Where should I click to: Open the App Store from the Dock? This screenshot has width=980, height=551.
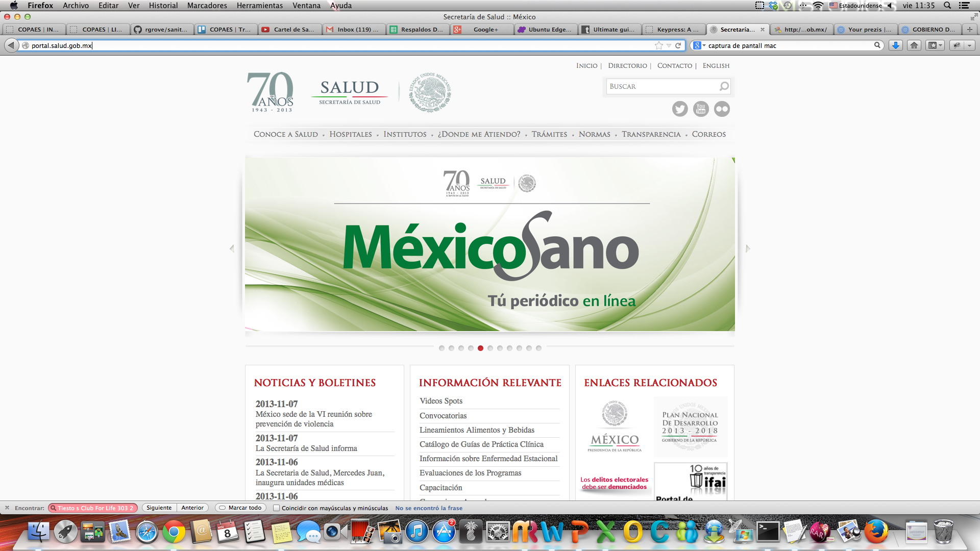pyautogui.click(x=444, y=532)
